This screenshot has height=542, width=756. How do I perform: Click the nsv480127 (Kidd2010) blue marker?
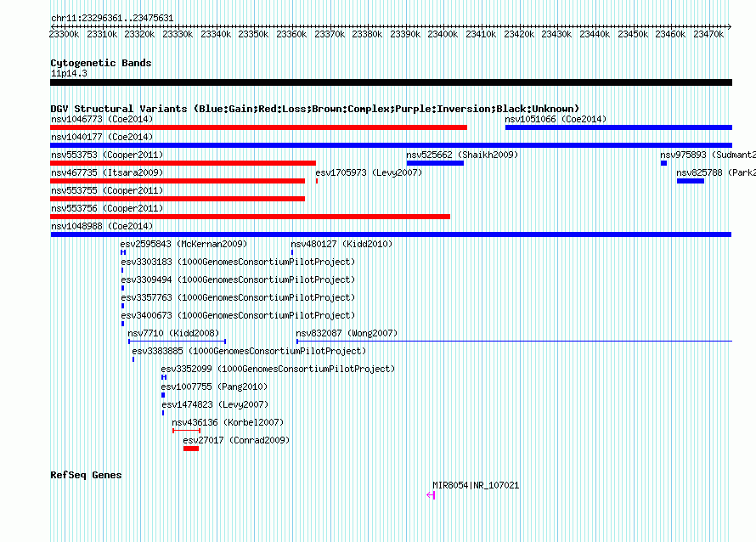coord(292,252)
